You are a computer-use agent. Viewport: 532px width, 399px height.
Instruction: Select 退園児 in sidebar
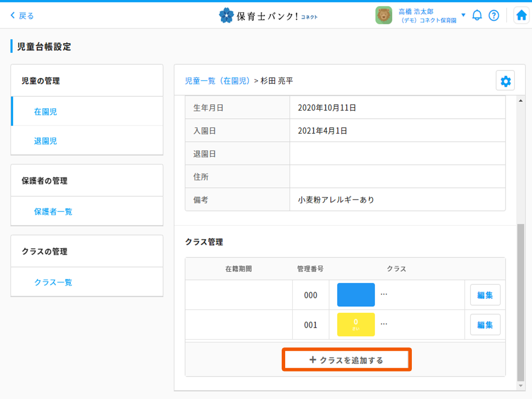pos(45,141)
